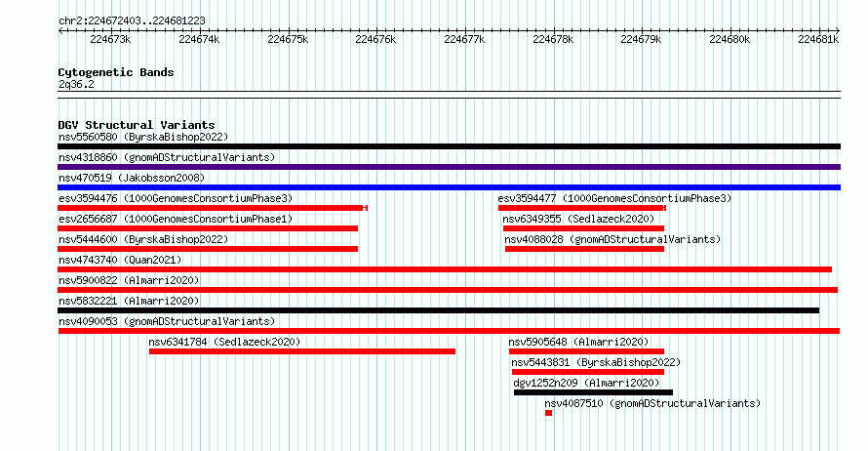
Task: Open nsv4087510 (gnomADStructuralVariants) label
Action: pos(652,403)
